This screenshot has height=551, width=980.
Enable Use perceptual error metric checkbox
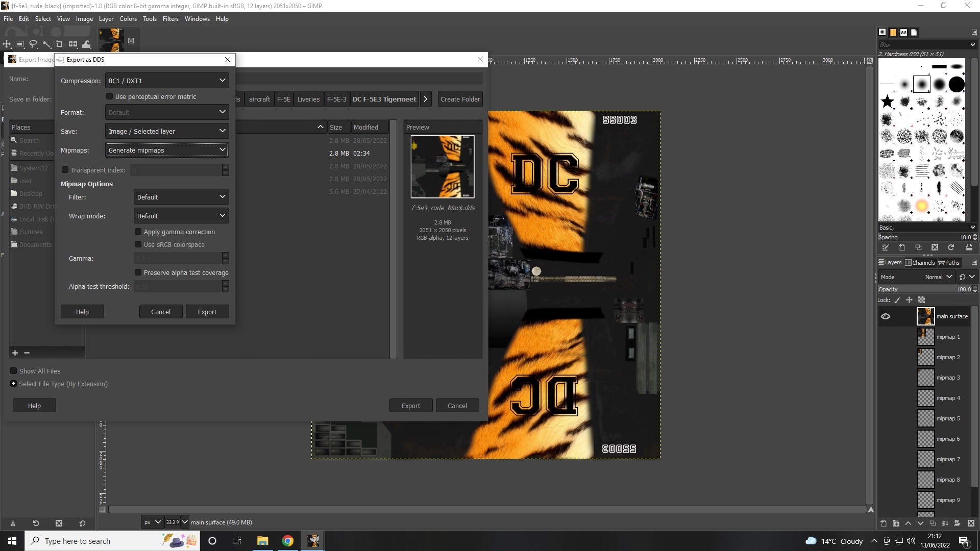(x=109, y=96)
